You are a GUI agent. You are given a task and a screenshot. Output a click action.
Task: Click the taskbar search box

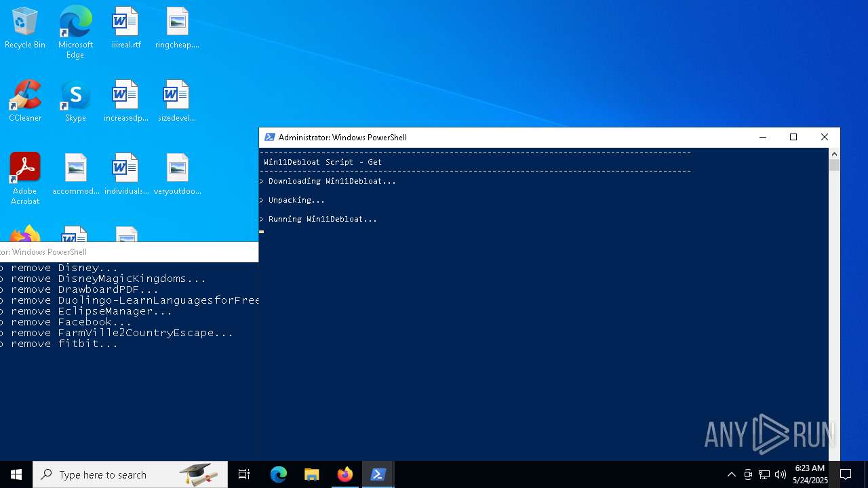pos(130,474)
